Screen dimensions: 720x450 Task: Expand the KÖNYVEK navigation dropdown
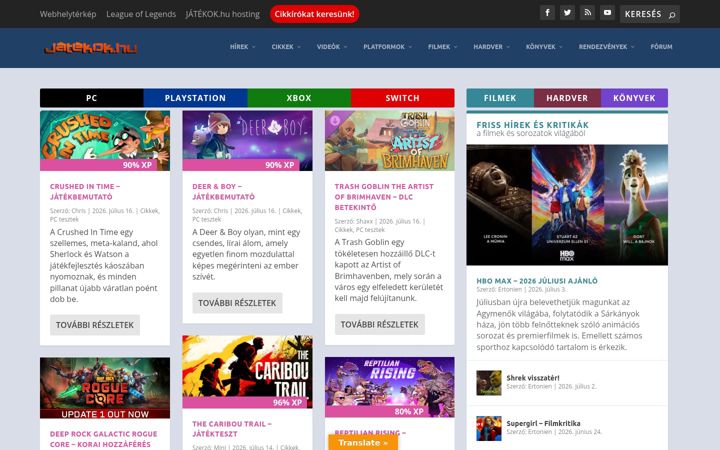(544, 47)
